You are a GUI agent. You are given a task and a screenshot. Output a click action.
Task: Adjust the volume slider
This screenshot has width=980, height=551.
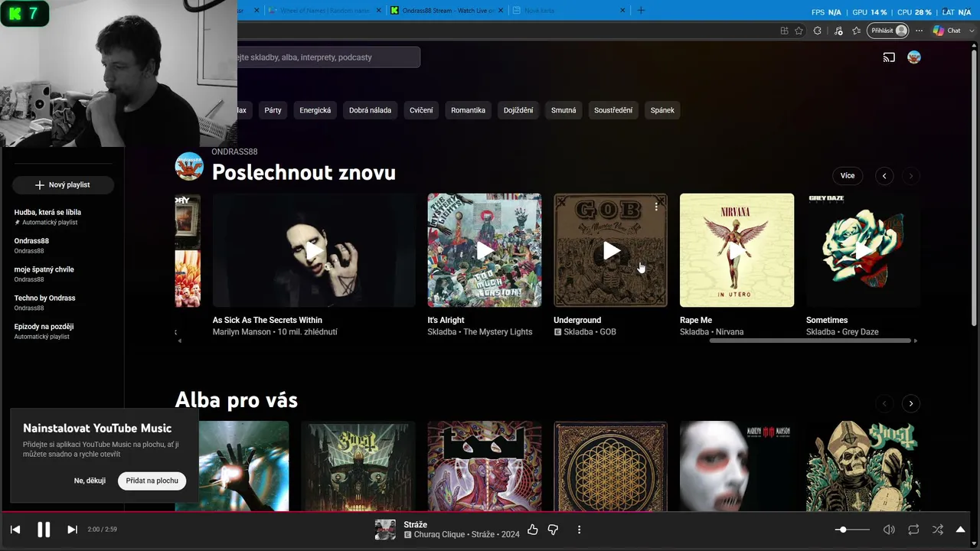pyautogui.click(x=852, y=530)
